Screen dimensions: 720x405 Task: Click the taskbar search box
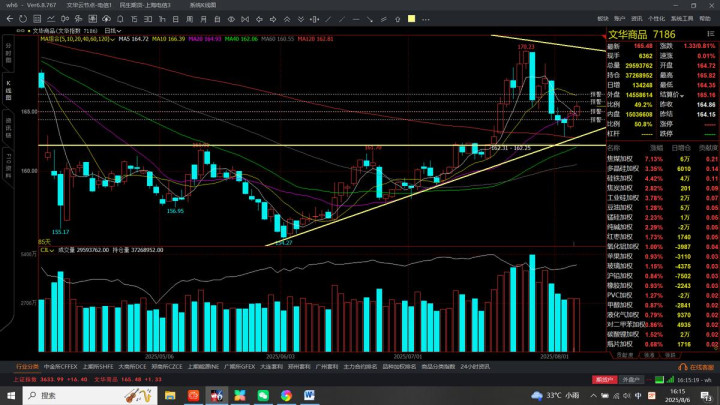tap(90, 395)
